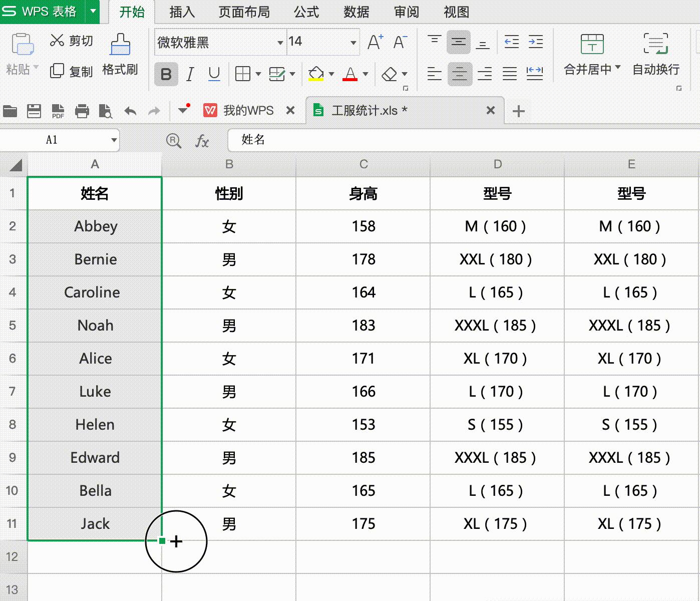The width and height of the screenshot is (700, 601).
Task: Select the 格式刷 (format painter) tool
Action: coord(120,55)
